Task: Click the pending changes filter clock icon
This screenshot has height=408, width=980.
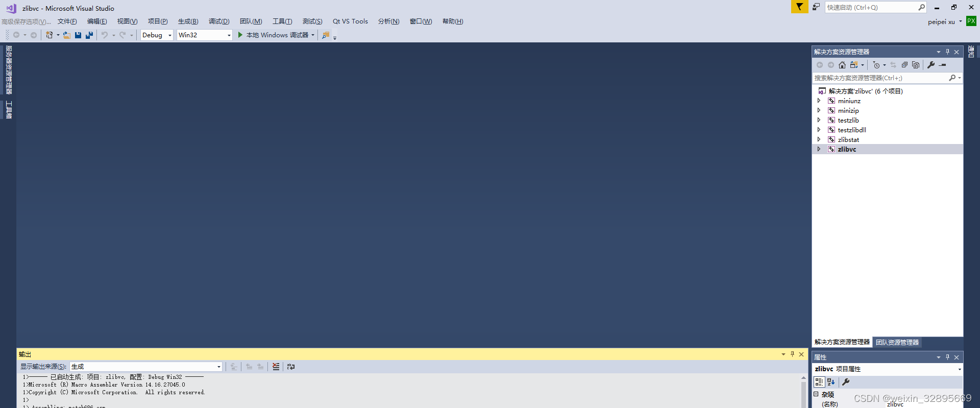Action: click(x=876, y=65)
